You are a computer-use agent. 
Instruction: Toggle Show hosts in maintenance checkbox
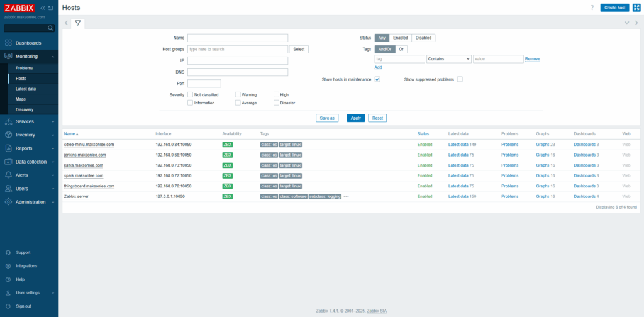(377, 79)
